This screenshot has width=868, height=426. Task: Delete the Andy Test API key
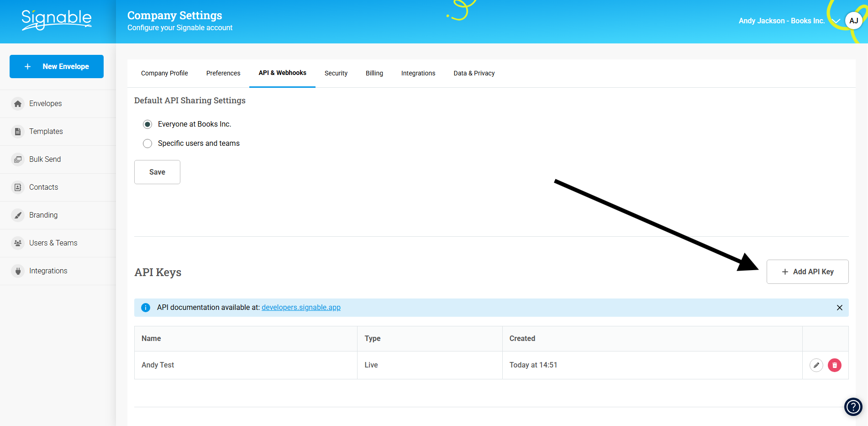point(834,365)
